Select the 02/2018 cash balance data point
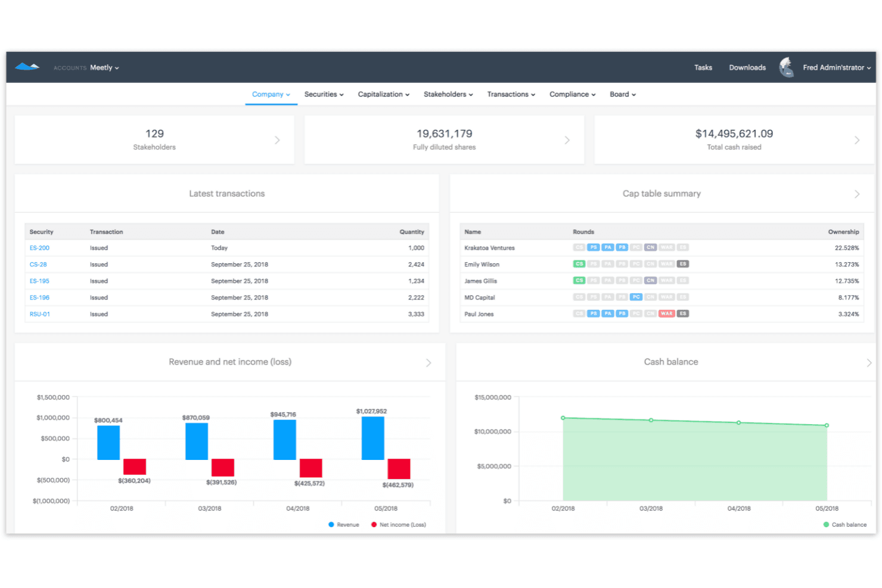 pos(563,418)
